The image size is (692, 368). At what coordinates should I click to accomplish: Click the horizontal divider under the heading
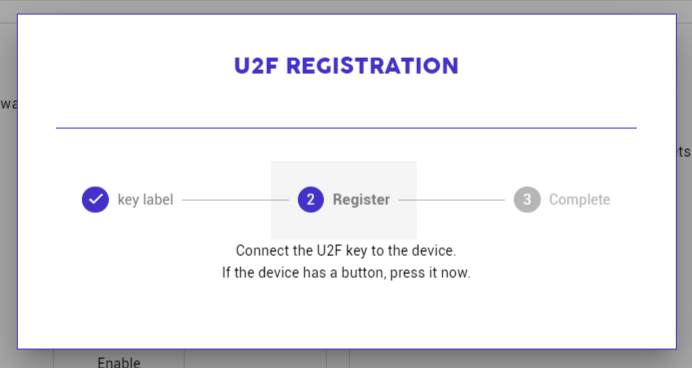coord(346,128)
